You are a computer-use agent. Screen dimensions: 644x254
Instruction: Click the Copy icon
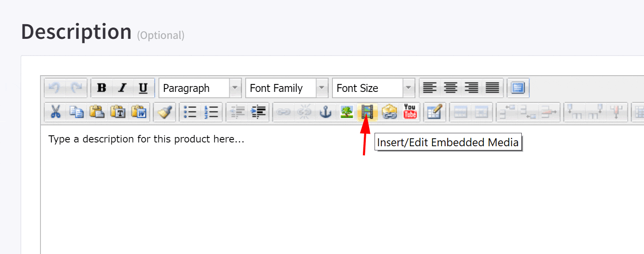point(76,112)
